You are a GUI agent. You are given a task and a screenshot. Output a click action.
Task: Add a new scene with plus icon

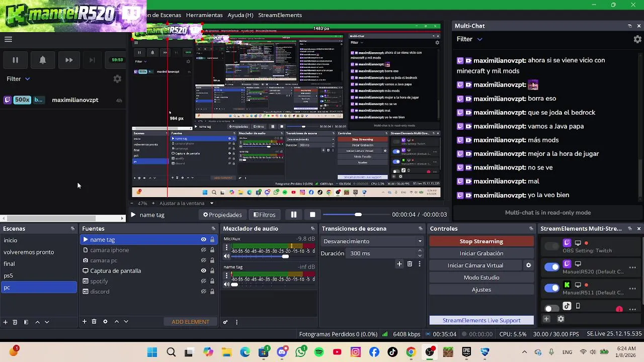(x=5, y=322)
